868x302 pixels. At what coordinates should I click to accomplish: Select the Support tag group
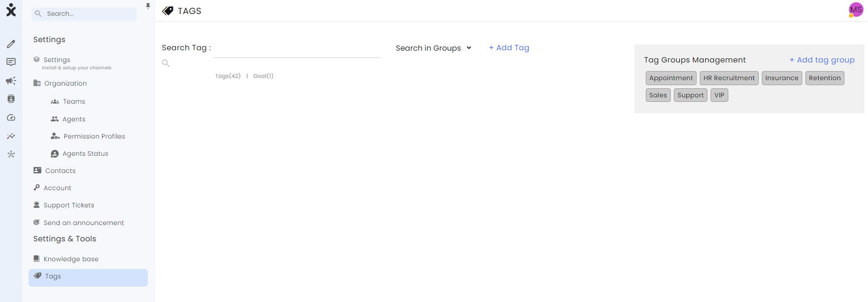click(x=691, y=95)
